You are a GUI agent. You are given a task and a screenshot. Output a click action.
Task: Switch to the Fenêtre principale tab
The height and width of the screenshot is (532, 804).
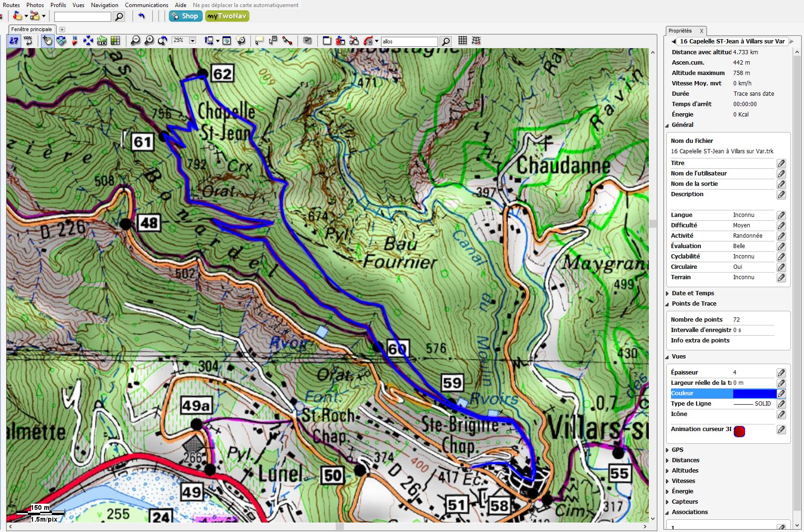pos(32,29)
